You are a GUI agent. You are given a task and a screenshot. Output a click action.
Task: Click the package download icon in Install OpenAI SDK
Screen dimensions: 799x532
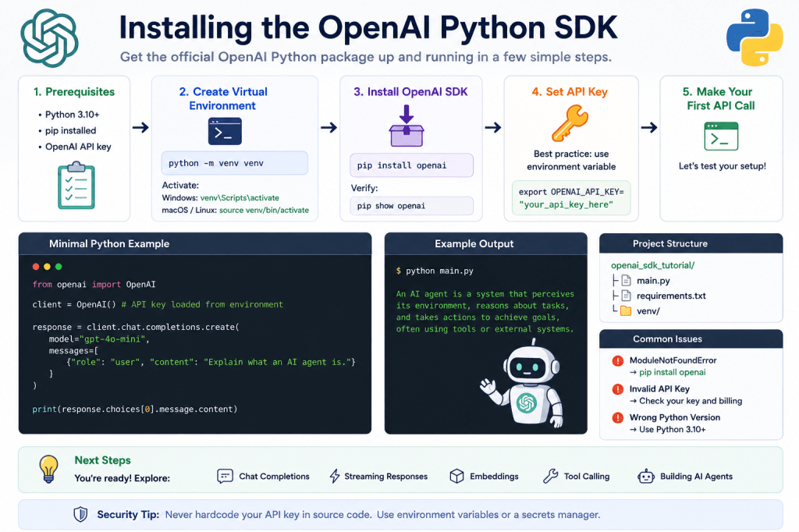pyautogui.click(x=407, y=126)
